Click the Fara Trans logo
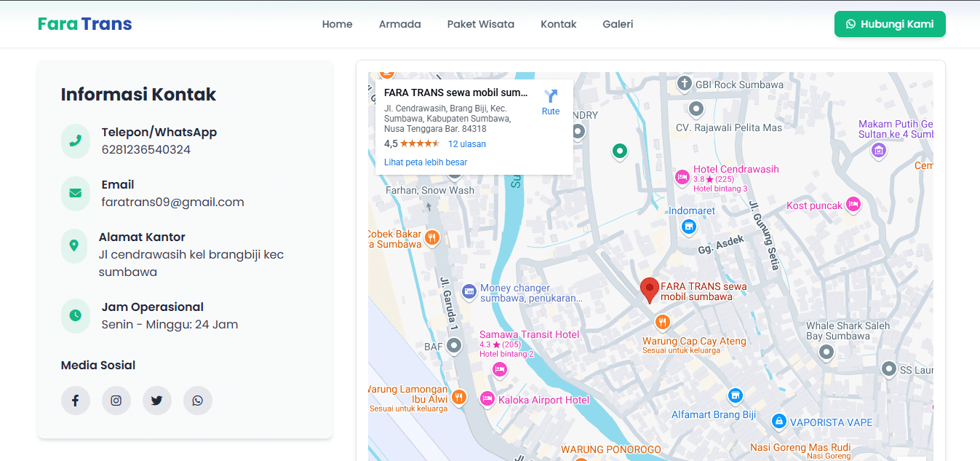The height and width of the screenshot is (461, 980). pyautogui.click(x=84, y=24)
